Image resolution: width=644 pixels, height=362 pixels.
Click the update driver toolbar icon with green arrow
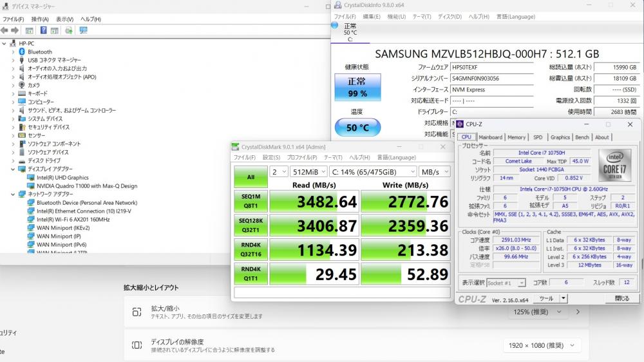tap(69, 30)
